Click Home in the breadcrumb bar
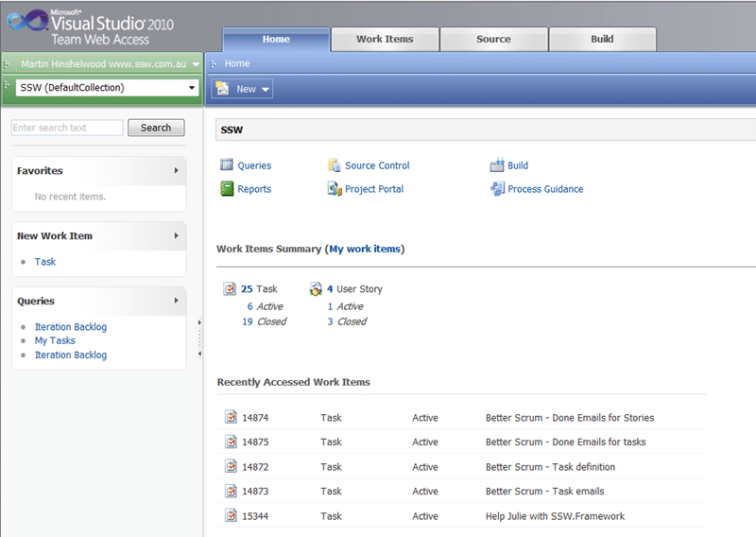This screenshot has width=756, height=537. [237, 63]
